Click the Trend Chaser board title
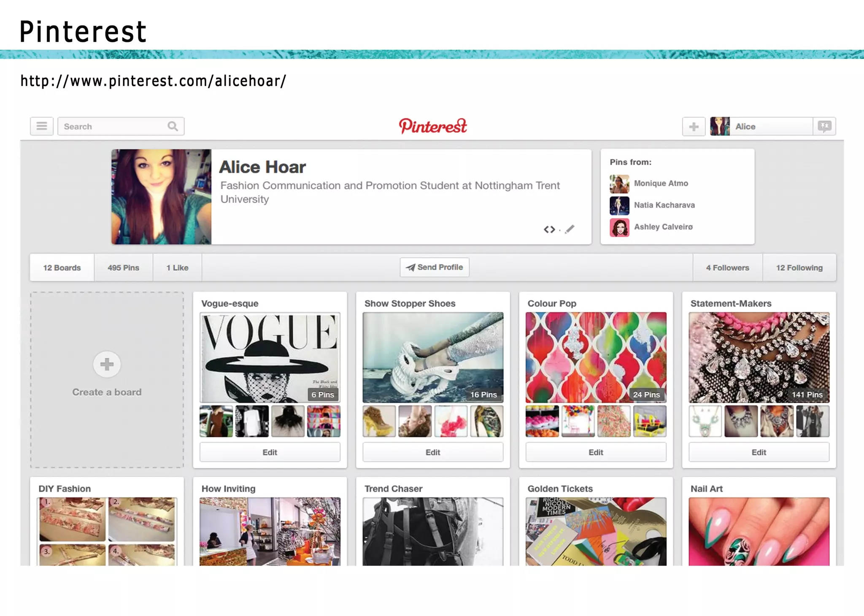The image size is (864, 616). coord(393,489)
